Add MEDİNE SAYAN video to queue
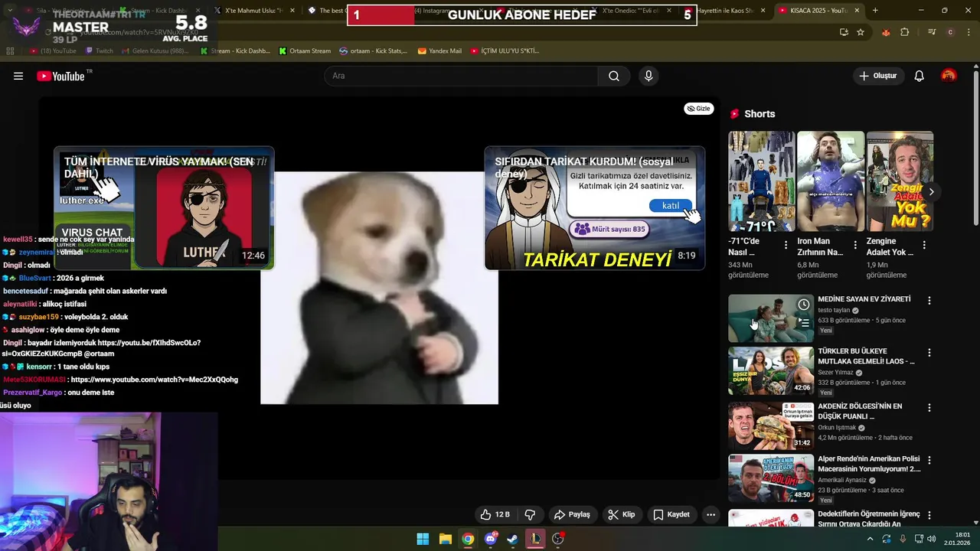 (x=804, y=323)
